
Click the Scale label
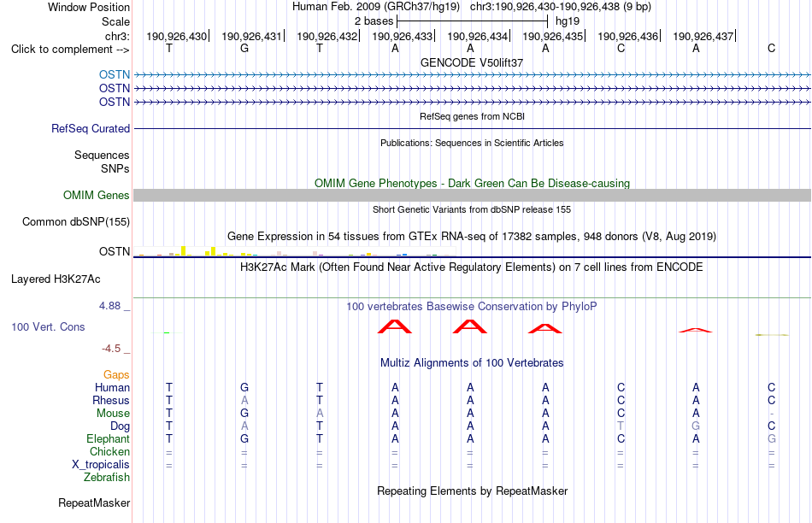coord(116,21)
